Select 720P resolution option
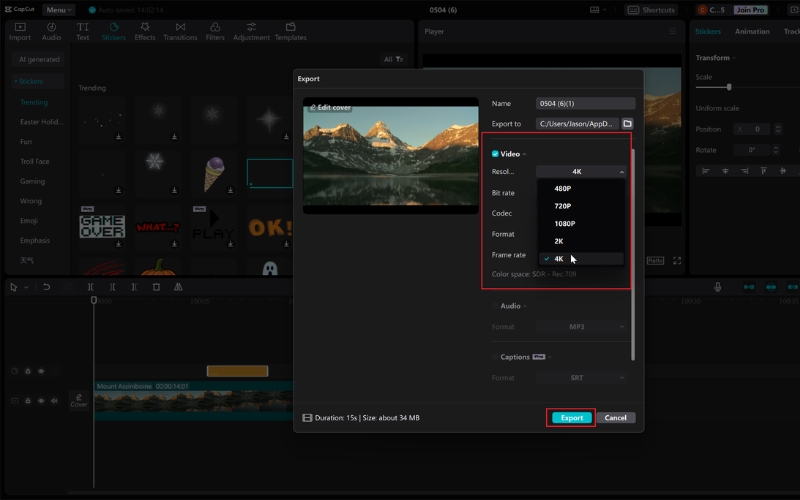800x500 pixels. point(581,206)
